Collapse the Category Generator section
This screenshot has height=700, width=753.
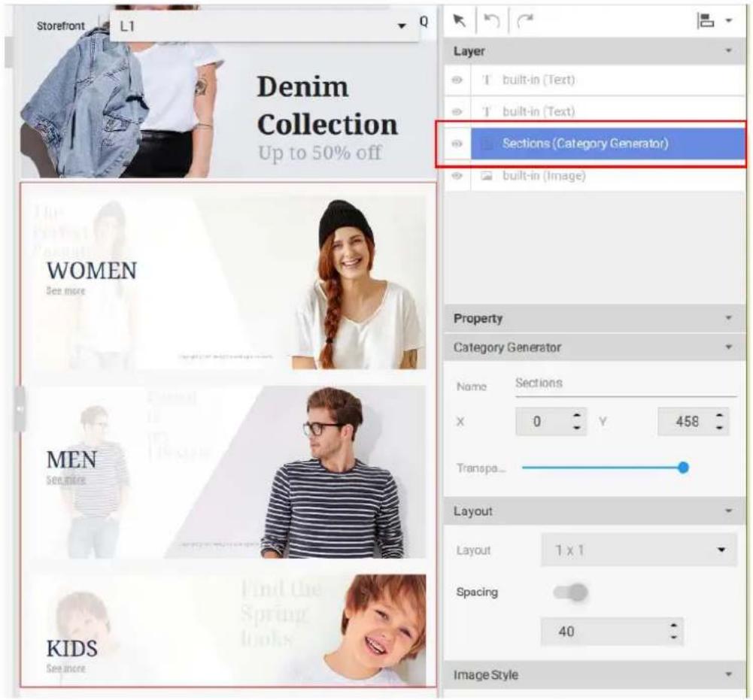click(728, 347)
